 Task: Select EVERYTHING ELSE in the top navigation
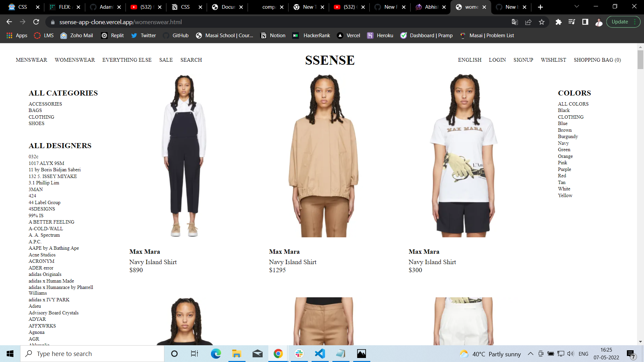click(127, 60)
